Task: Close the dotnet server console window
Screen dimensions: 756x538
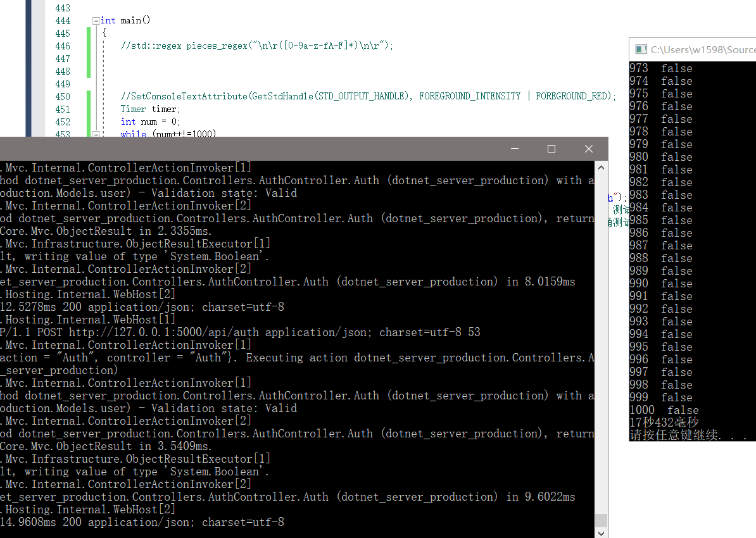Action: (589, 149)
